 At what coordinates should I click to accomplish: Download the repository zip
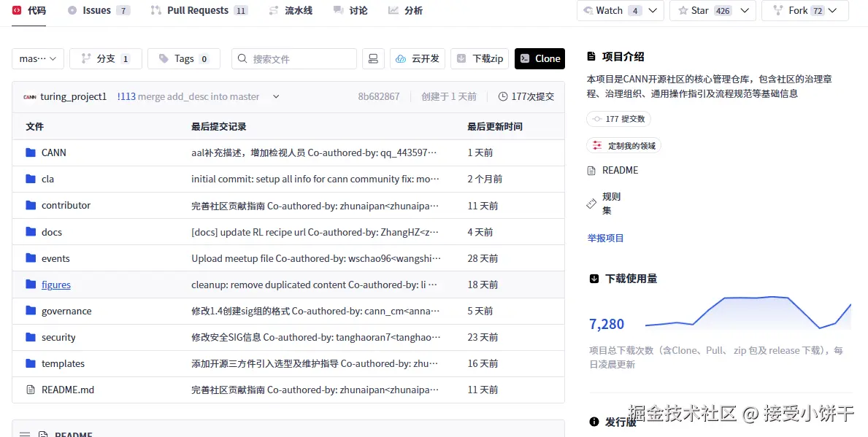[480, 58]
